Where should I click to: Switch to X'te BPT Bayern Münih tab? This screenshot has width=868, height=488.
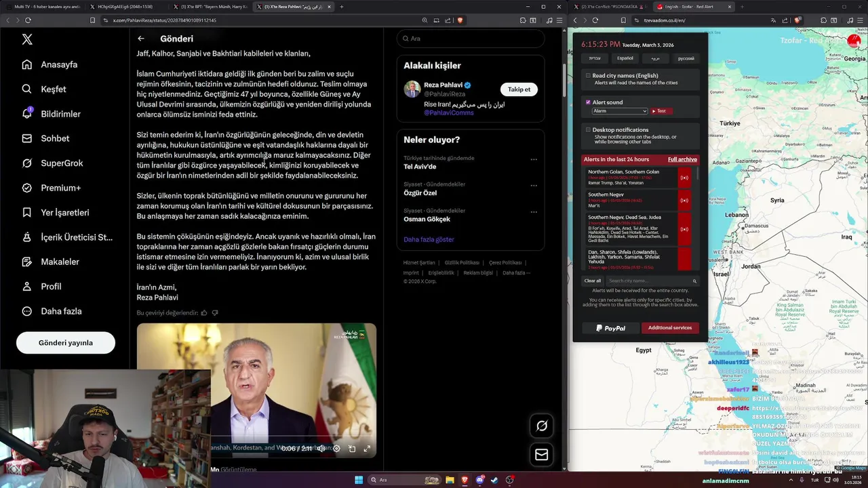pos(211,7)
